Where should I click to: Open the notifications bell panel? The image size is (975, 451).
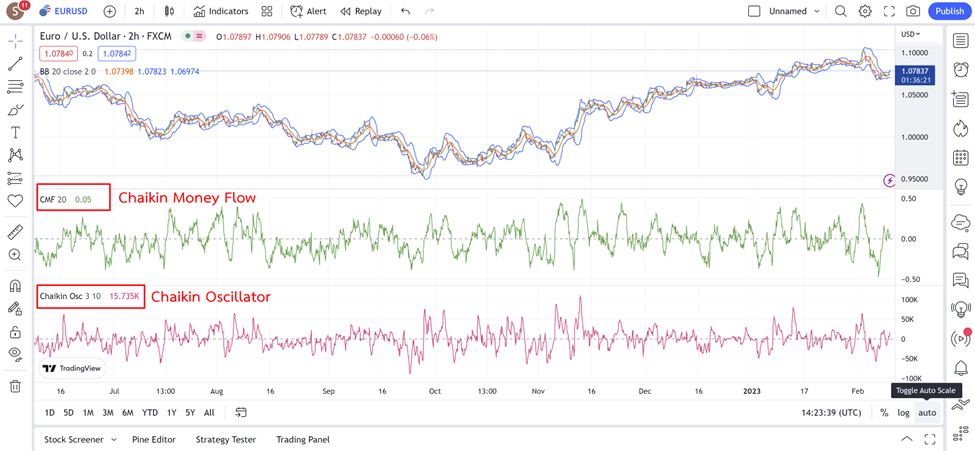tap(960, 368)
